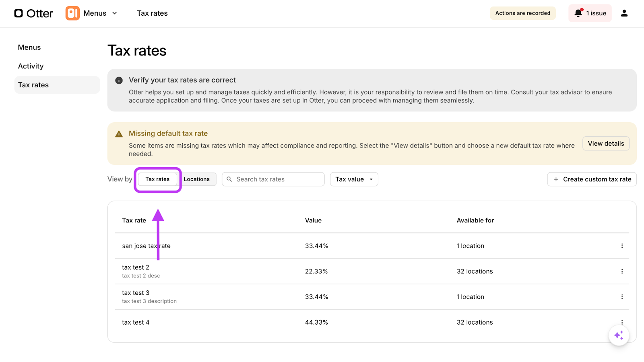
Task: Click the sparkle AI assistant button
Action: pos(619,335)
